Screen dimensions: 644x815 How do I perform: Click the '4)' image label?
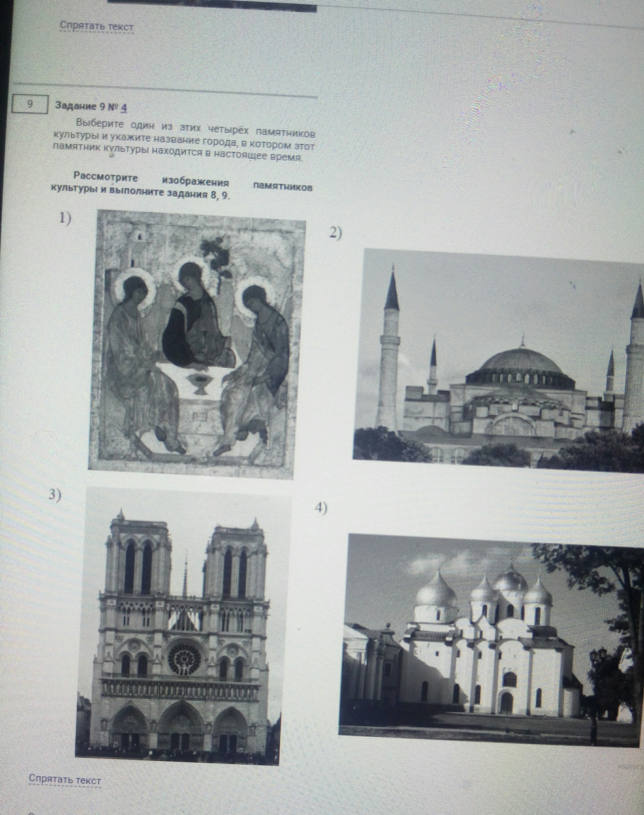coord(321,509)
